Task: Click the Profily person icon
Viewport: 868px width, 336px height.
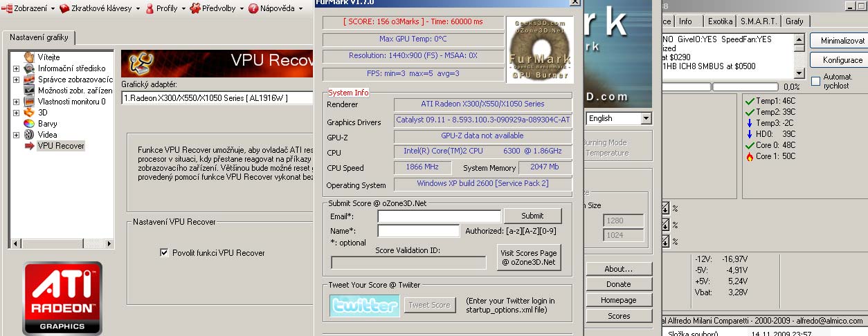Action: click(150, 9)
